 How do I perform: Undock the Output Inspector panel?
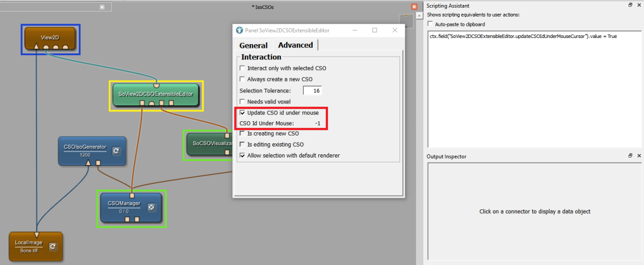[x=631, y=156]
